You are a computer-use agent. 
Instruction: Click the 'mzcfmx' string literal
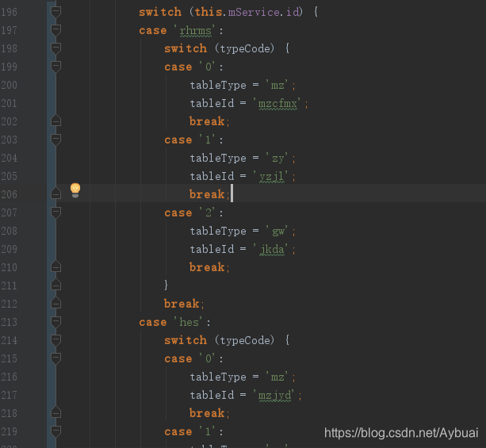(x=277, y=104)
